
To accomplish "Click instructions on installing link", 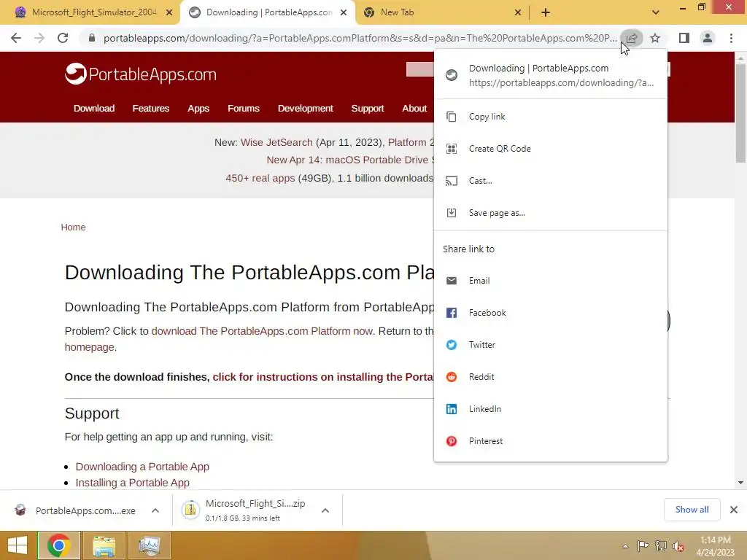I will (323, 377).
